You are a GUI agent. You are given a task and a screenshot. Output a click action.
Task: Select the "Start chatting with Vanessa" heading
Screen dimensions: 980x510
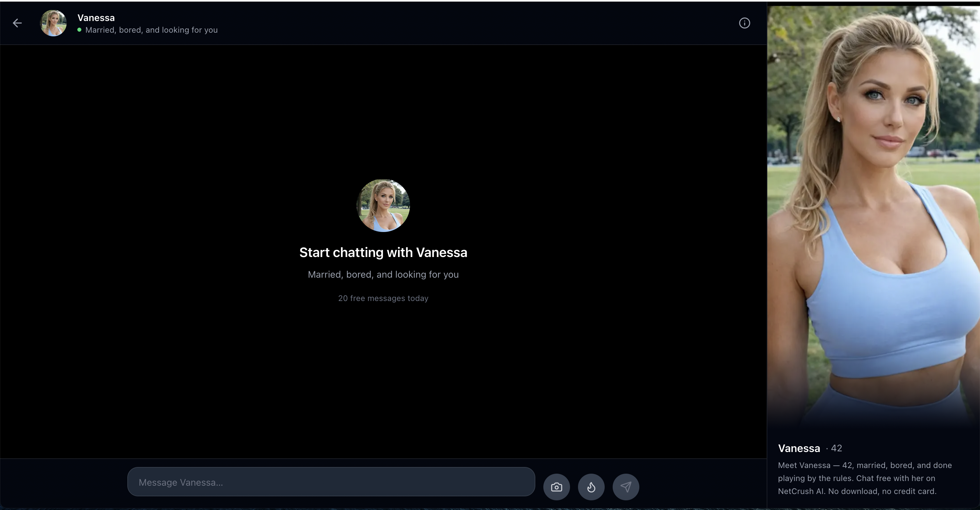click(x=383, y=252)
